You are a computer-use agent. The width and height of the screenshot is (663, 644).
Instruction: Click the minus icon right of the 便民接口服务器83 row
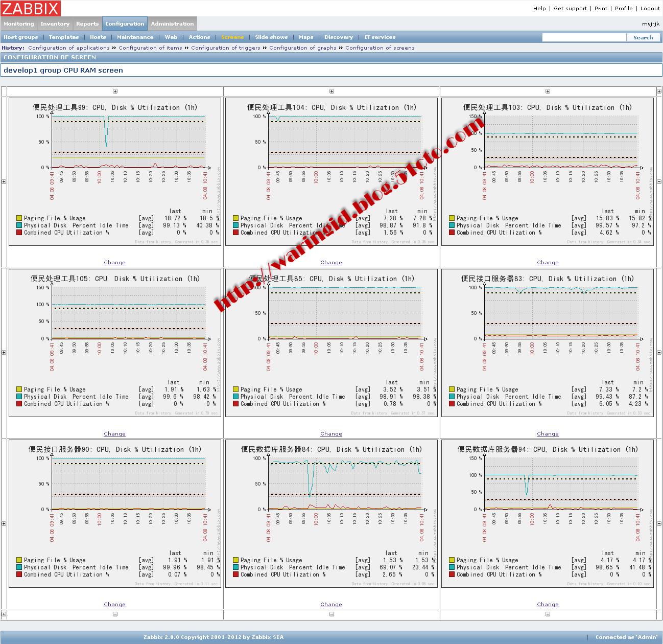tap(659, 353)
